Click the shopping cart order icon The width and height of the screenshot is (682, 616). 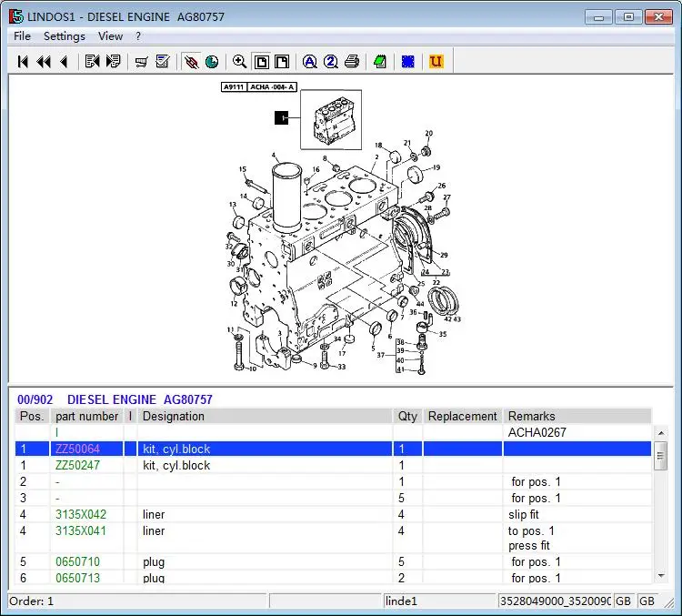[x=141, y=62]
